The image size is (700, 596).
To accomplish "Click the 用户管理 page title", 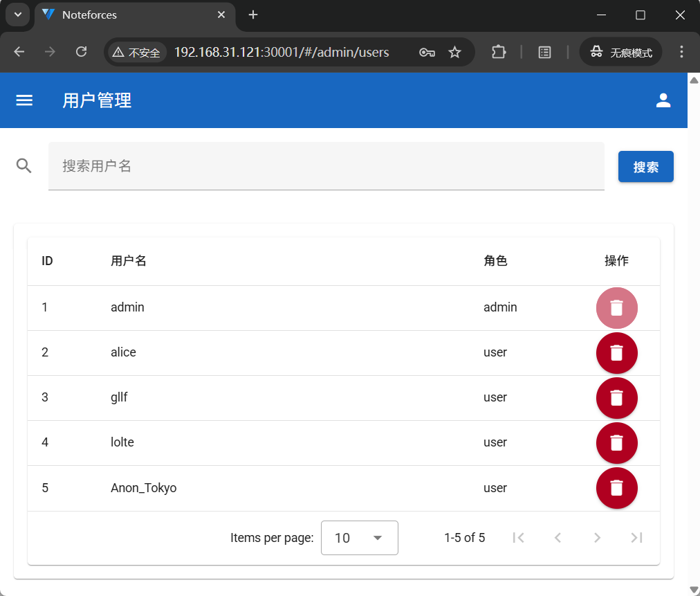I will [97, 100].
